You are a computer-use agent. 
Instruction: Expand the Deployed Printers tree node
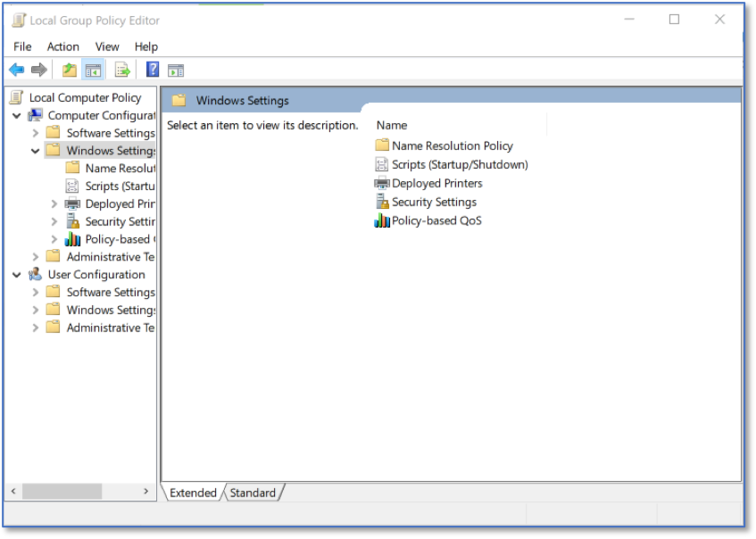54,204
